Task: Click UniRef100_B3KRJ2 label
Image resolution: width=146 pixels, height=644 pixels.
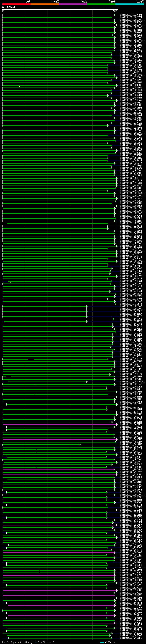Action: point(131,316)
